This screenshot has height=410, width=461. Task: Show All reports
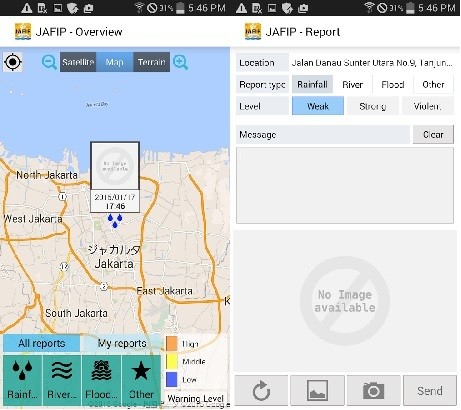pyautogui.click(x=42, y=343)
